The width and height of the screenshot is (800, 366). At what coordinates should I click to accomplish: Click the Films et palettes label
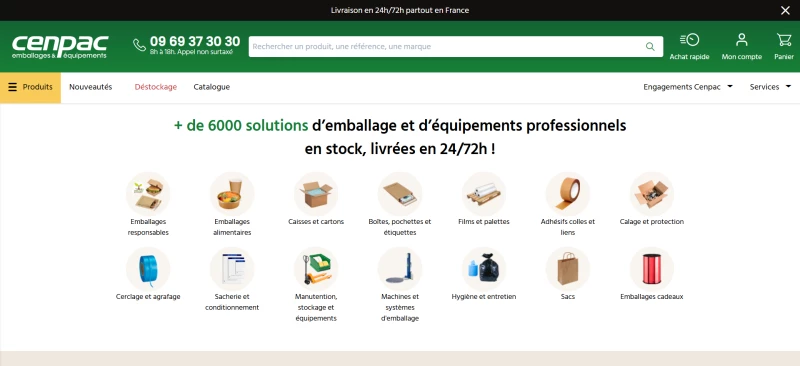point(484,222)
